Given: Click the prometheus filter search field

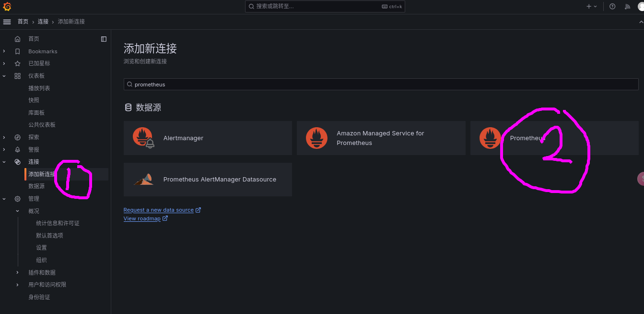Looking at the screenshot, I should (x=381, y=85).
